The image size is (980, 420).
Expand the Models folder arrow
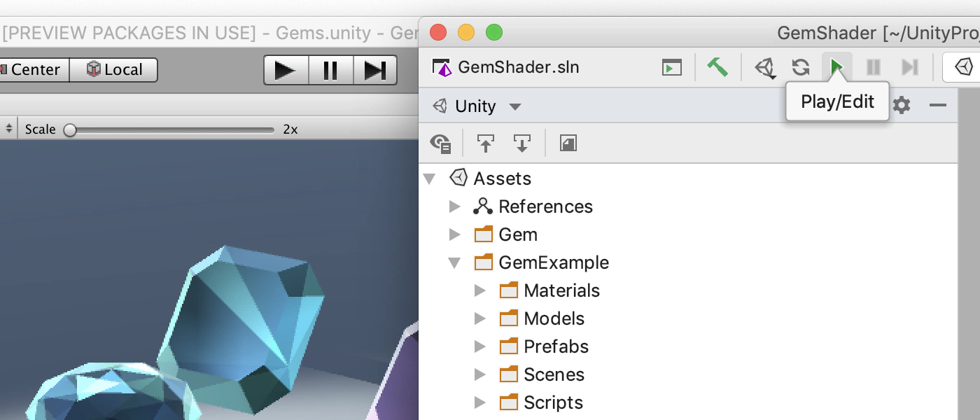pos(480,318)
